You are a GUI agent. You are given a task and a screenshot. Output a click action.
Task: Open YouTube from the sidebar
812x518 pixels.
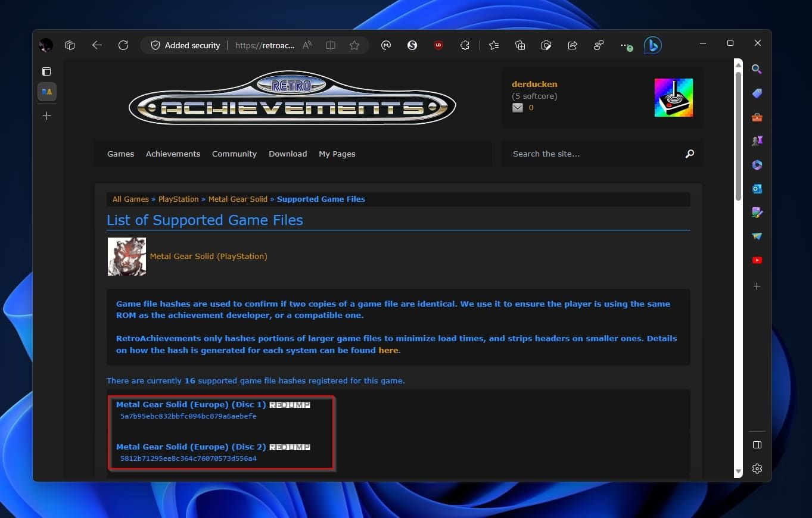[757, 260]
